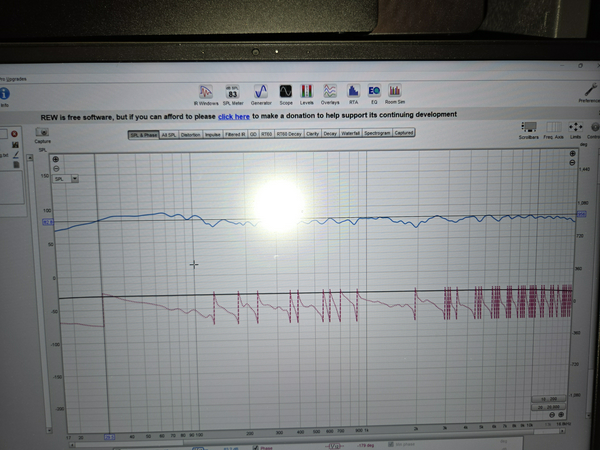Click horizontal scrollbar right arrow below graph
The height and width of the screenshot is (450, 600).
click(562, 431)
